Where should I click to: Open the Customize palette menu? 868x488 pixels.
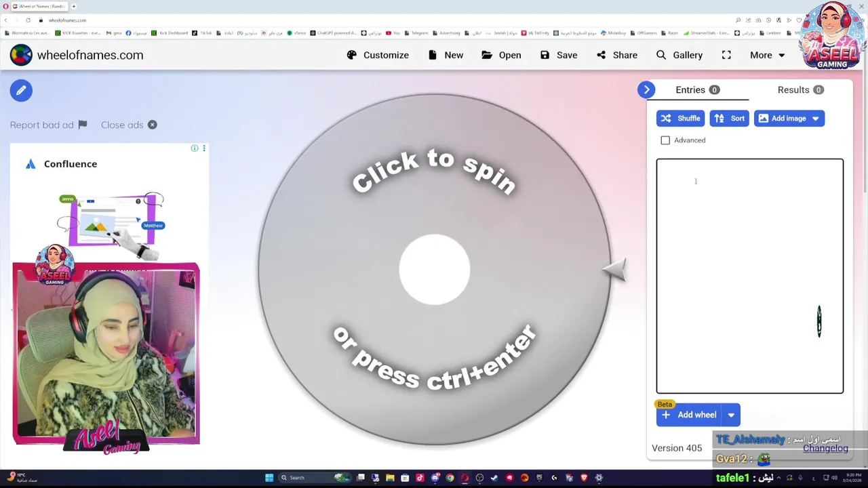pos(378,55)
